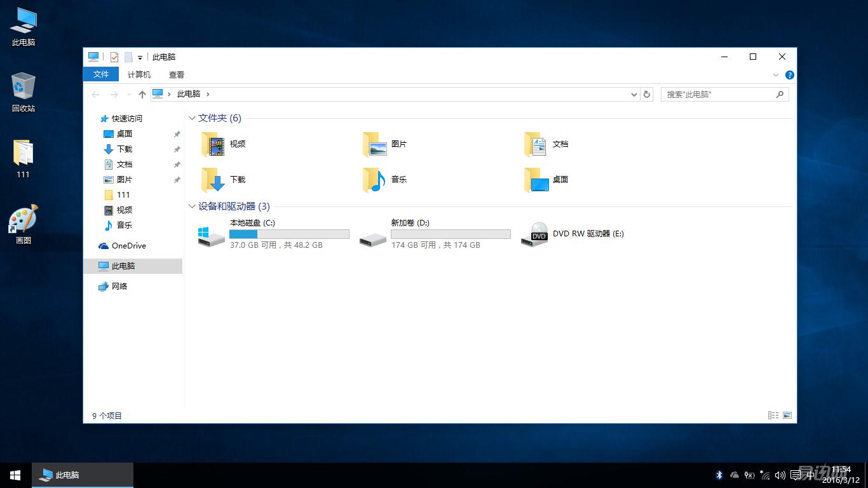
Task: Open the 文件 menu
Action: (x=101, y=74)
